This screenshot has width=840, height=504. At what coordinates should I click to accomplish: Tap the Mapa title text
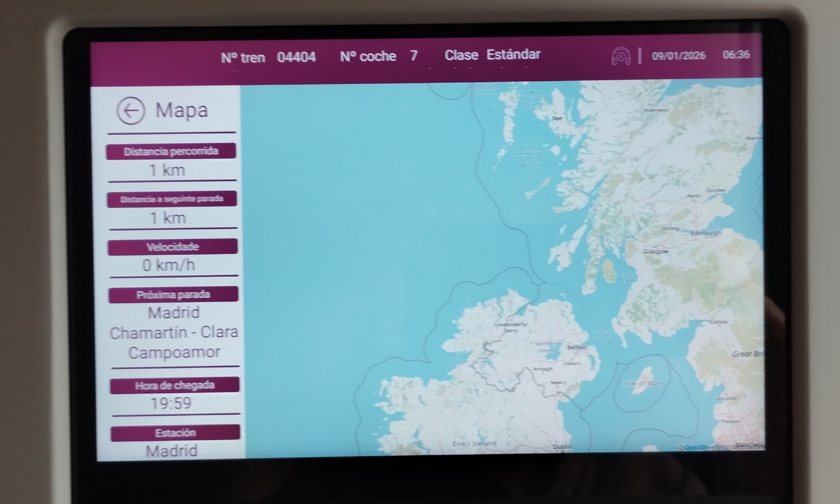[x=181, y=110]
